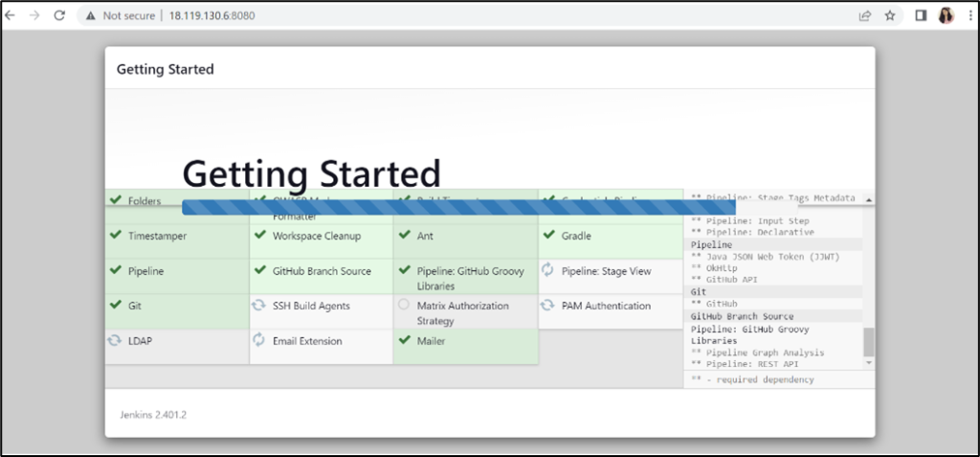Click pending circle beside Matrix Authorization Strategy
This screenshot has width=980, height=457.
point(404,305)
